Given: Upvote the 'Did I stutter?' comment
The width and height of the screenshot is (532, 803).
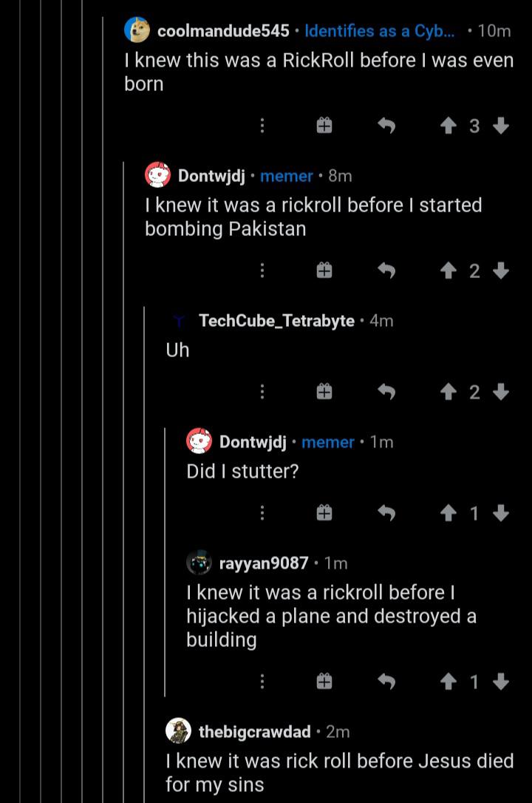Looking at the screenshot, I should coord(448,512).
